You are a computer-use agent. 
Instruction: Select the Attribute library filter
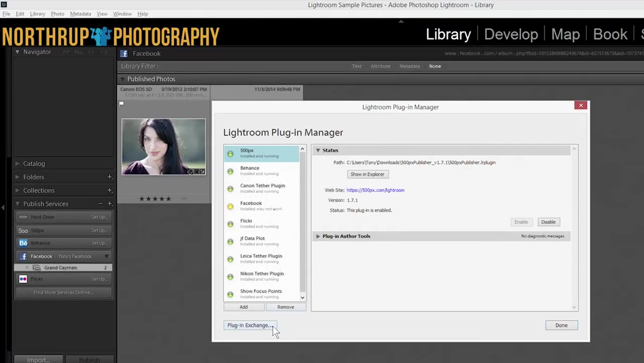(380, 66)
